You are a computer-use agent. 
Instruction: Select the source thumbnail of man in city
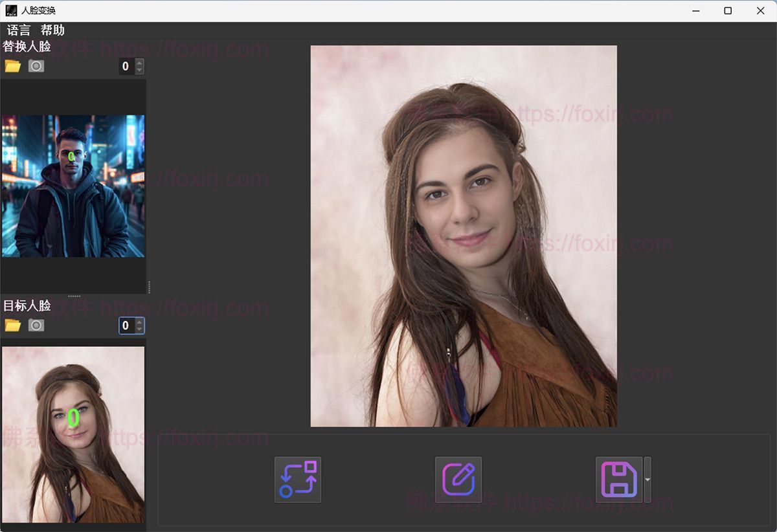click(x=73, y=186)
